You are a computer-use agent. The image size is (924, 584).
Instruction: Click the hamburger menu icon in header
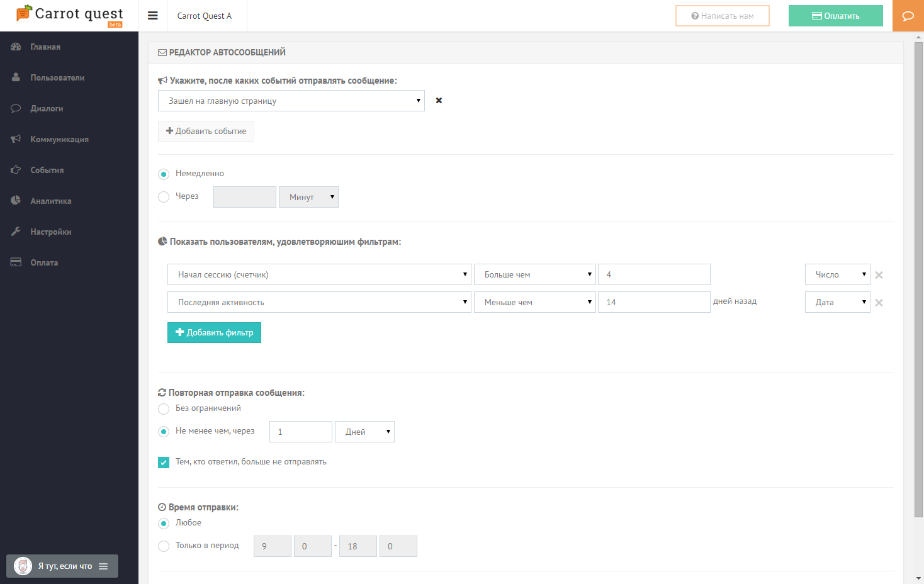pyautogui.click(x=152, y=16)
